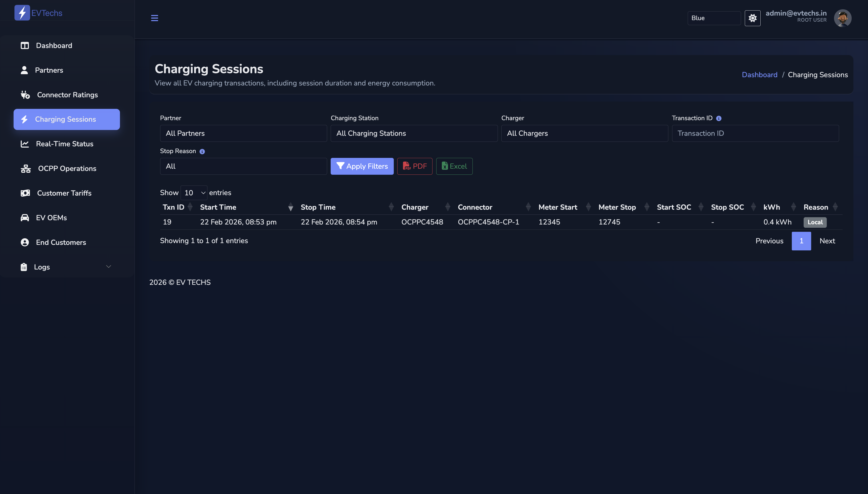Change the Show entries count dropdown
868x494 pixels.
point(194,193)
